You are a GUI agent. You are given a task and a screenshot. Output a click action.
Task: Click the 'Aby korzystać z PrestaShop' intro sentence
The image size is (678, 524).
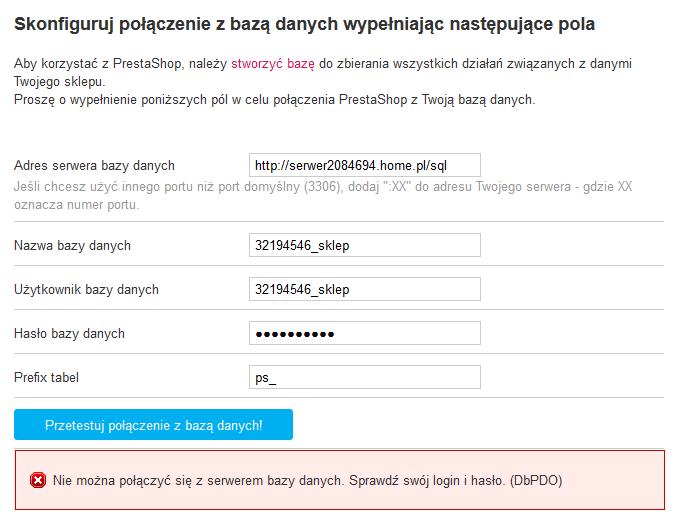[x=120, y=64]
